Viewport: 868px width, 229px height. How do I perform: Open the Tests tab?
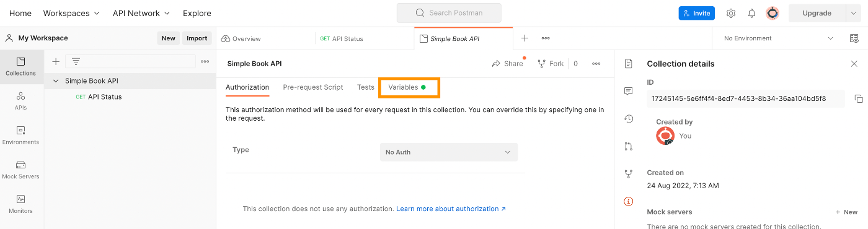click(366, 87)
